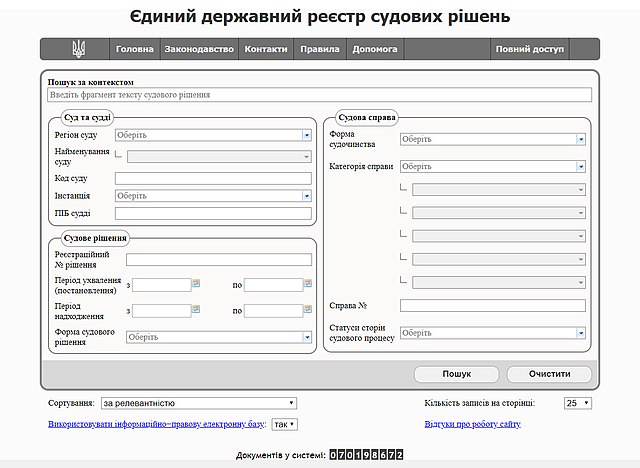This screenshot has height=468, width=640.
Task: Open Повний доступ in the navigation bar
Action: pos(529,49)
